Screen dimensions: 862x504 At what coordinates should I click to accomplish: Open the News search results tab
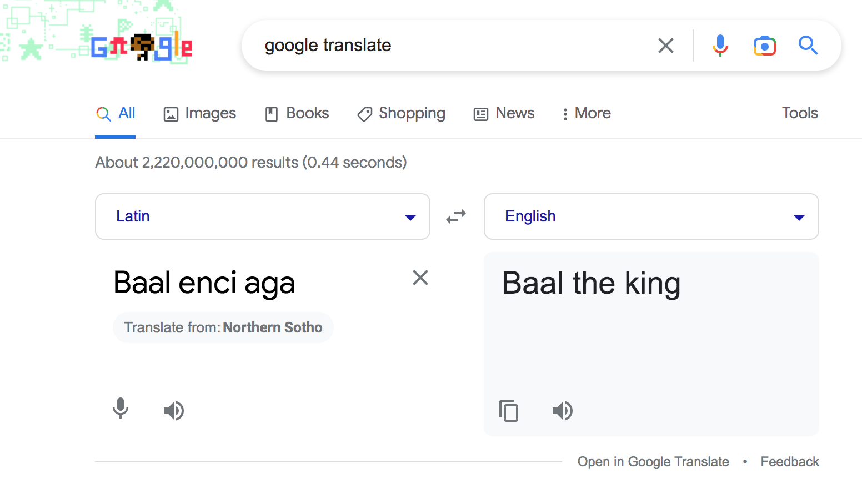503,113
